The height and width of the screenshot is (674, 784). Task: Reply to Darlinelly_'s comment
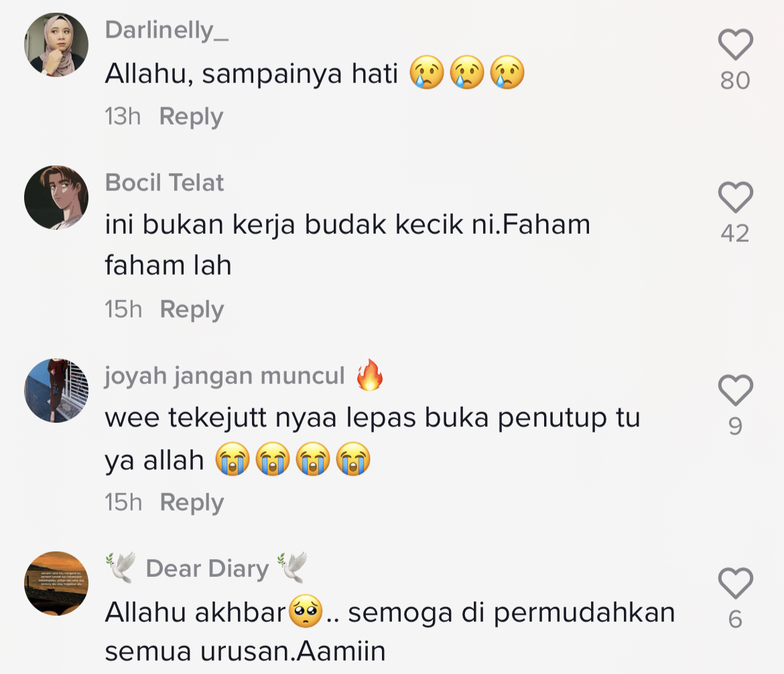click(x=191, y=117)
